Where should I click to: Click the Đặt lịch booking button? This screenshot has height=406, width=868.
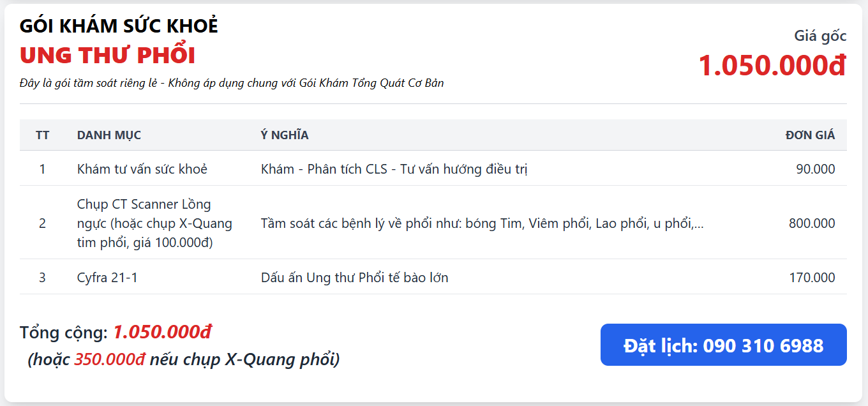click(723, 345)
